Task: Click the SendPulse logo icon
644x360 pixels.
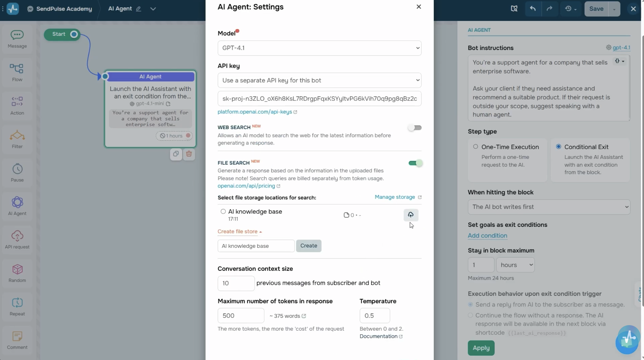Action: pos(13,9)
